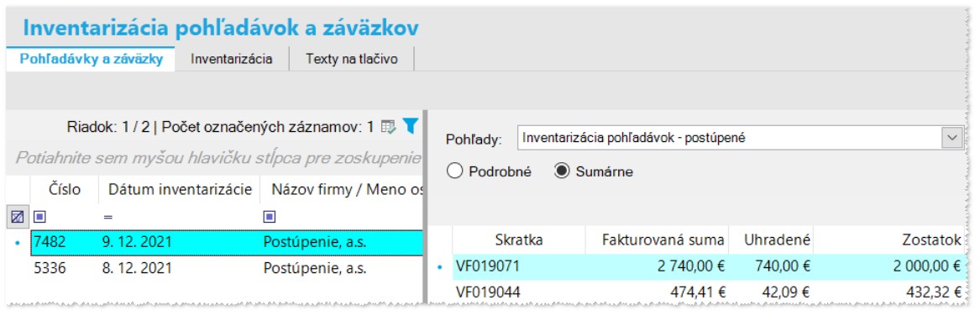Select the Sumárne radio button
This screenshot has height=316, width=980.
(x=562, y=171)
